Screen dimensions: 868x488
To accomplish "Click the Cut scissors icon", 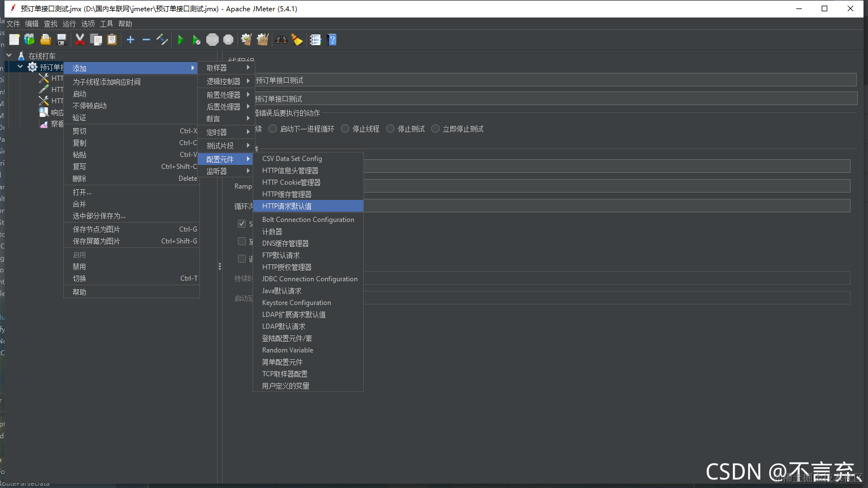I will point(80,40).
